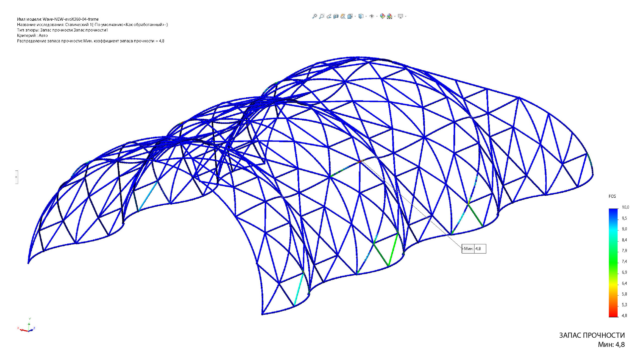Image resolution: width=644 pixels, height=362 pixels.
Task: Click the 'Мин: 4,8' probe callout
Action: (474, 249)
